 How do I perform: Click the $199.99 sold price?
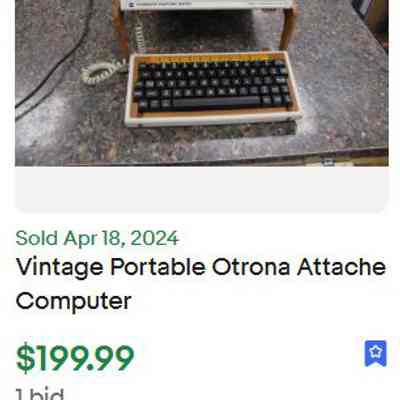75,358
